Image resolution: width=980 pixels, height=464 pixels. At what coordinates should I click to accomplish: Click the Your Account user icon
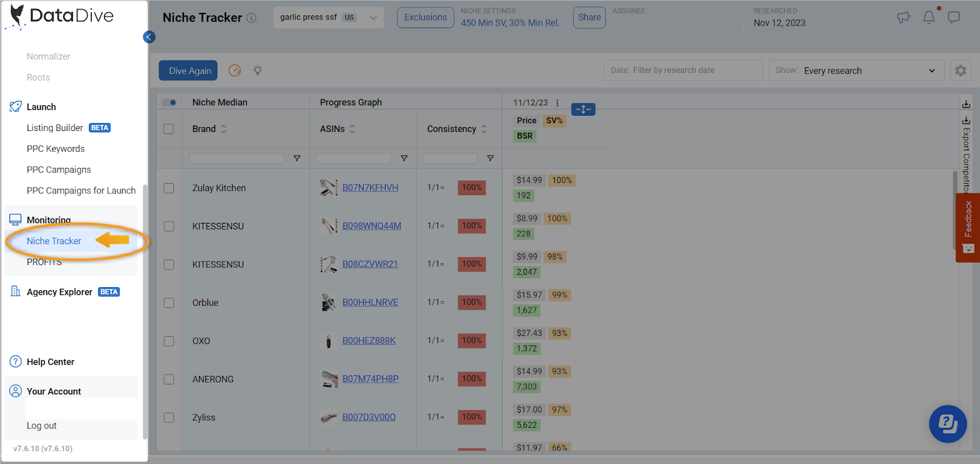click(15, 391)
